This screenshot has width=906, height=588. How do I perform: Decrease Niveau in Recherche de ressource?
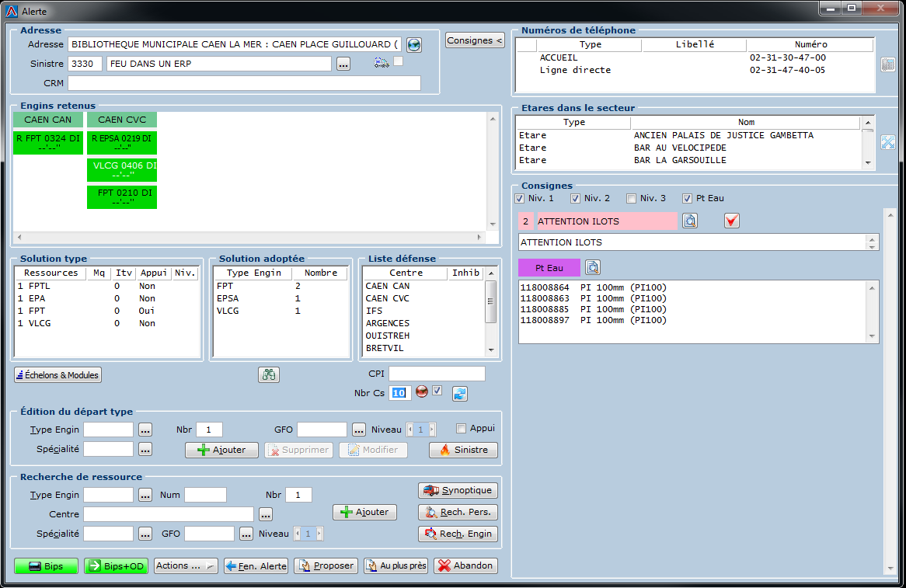point(298,534)
